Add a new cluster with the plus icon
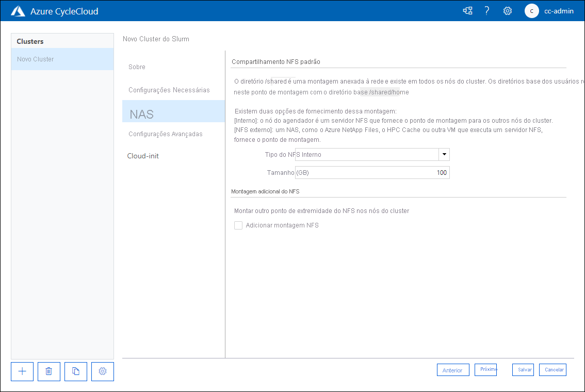 (x=22, y=371)
